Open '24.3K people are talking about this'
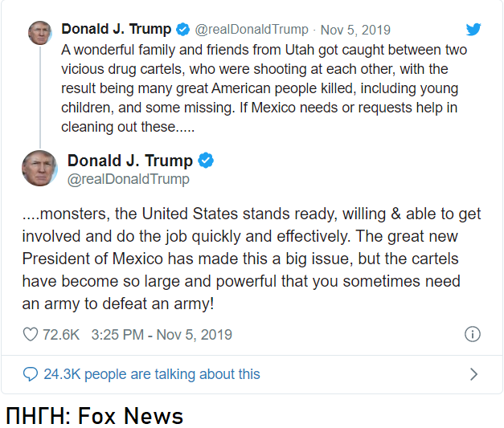Viewport: 504px width, 428px height. click(x=152, y=374)
